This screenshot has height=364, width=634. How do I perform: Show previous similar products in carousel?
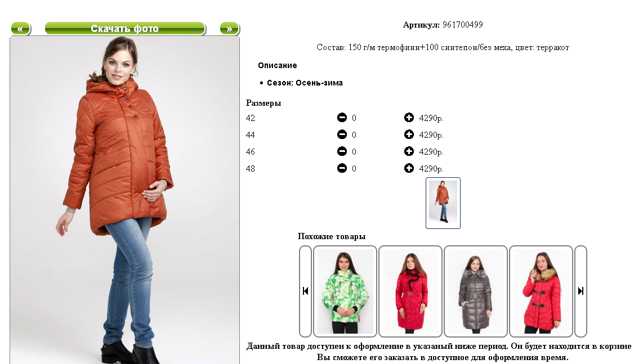coord(305,291)
